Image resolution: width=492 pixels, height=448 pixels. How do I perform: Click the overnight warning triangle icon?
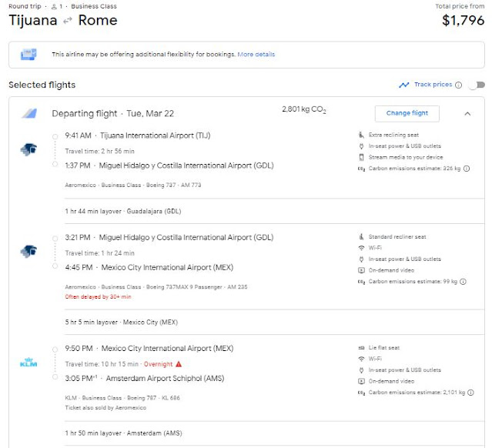point(179,363)
